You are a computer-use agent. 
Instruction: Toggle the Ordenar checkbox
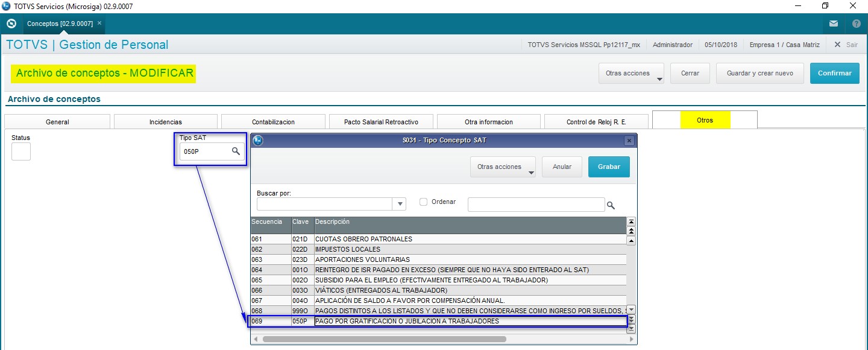[423, 202]
